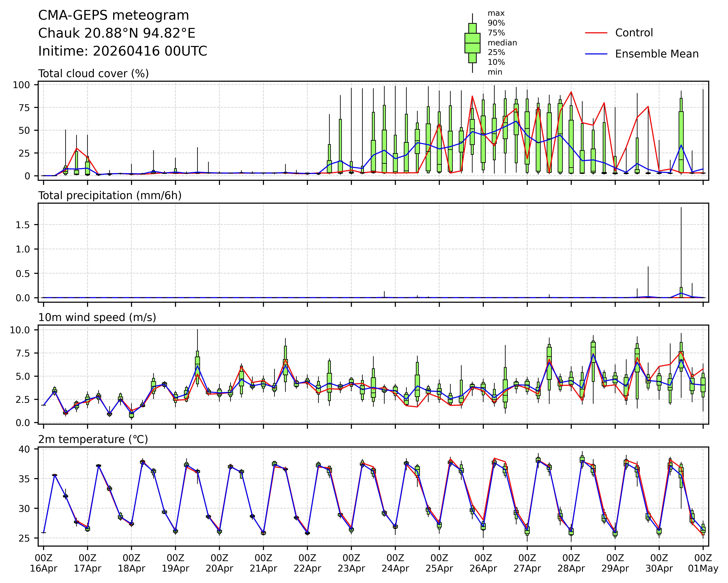This screenshot has width=728, height=583.
Task: Click the '00Z 16Apr' x-axis tick label
Action: pyautogui.click(x=43, y=563)
